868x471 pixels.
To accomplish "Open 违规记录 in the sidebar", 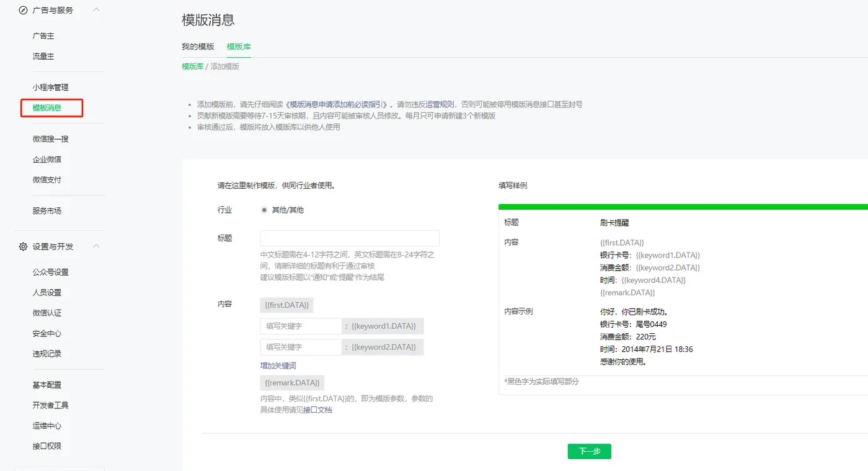I will coord(47,354).
